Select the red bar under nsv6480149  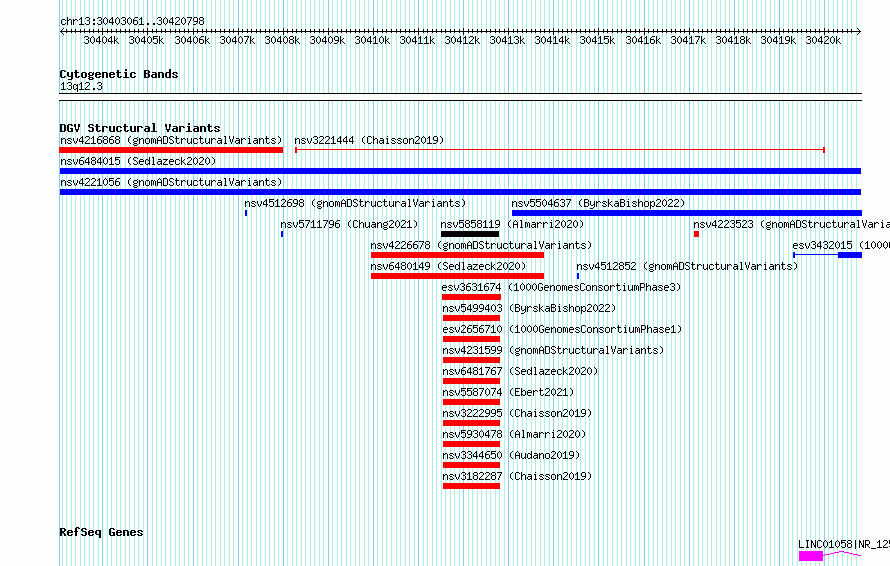click(x=457, y=276)
